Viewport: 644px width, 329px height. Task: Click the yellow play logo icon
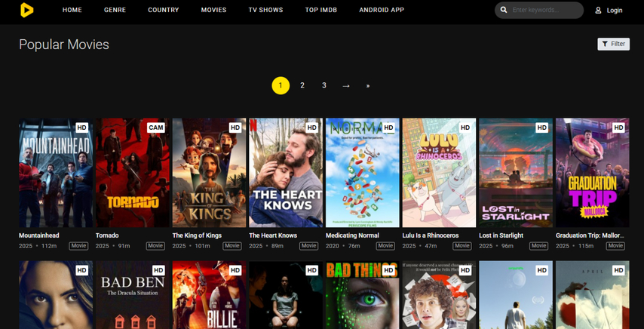pyautogui.click(x=26, y=10)
